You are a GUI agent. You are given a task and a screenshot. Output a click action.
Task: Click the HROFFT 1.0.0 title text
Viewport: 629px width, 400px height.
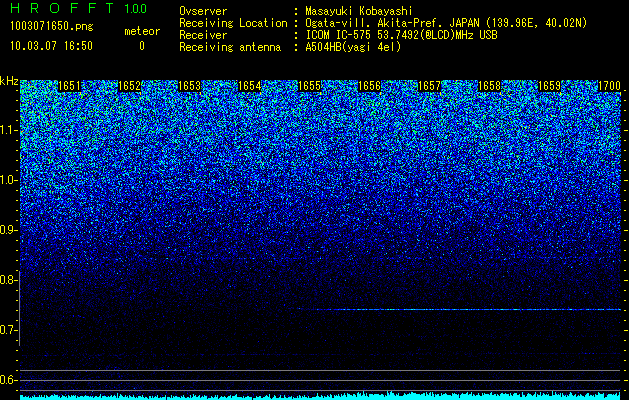pos(78,8)
